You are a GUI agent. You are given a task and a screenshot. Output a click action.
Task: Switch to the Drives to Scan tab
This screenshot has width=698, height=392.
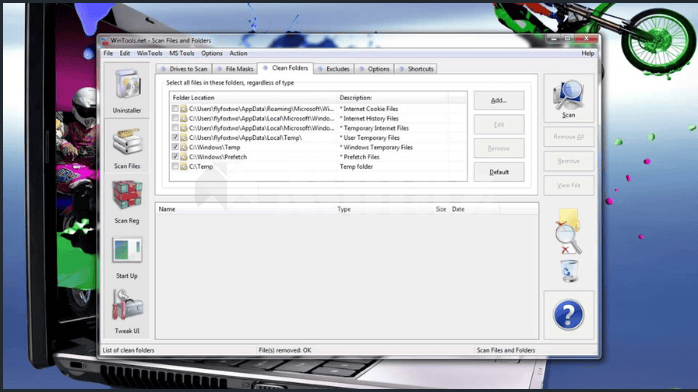(184, 69)
